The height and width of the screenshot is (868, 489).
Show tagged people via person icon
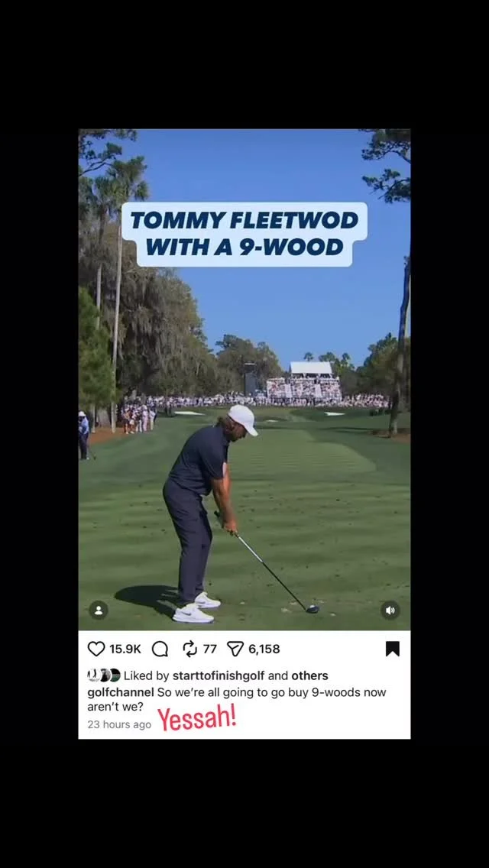tap(99, 610)
